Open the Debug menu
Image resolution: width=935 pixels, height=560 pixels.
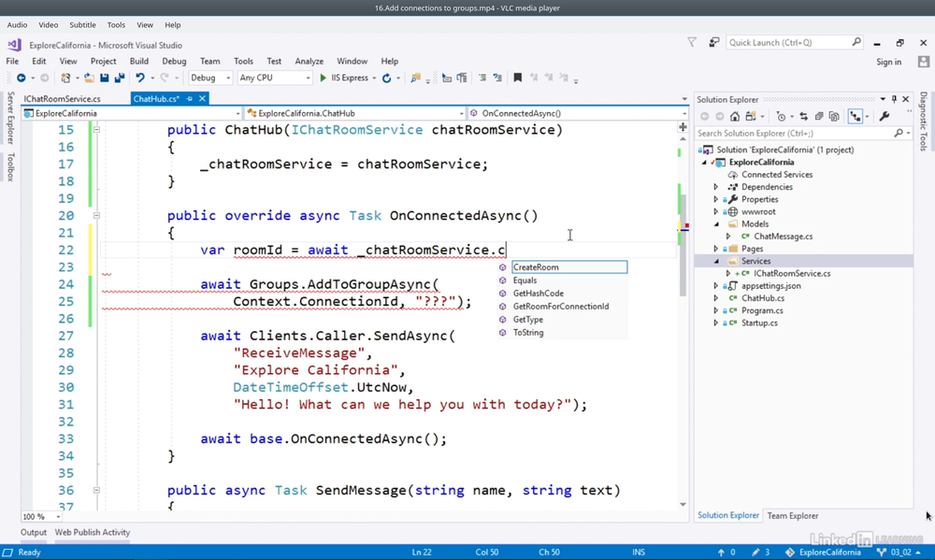(174, 61)
